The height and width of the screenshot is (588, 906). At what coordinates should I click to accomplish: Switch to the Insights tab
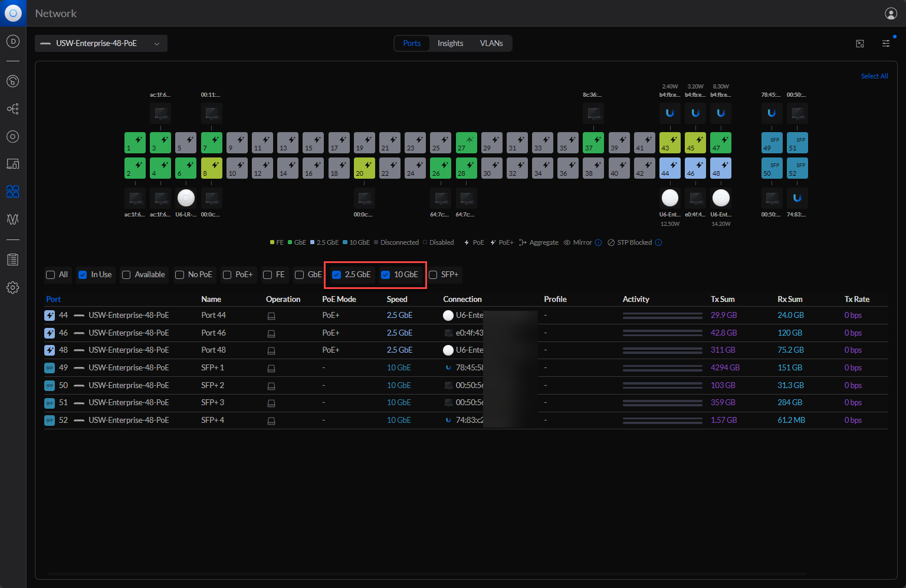pos(450,44)
